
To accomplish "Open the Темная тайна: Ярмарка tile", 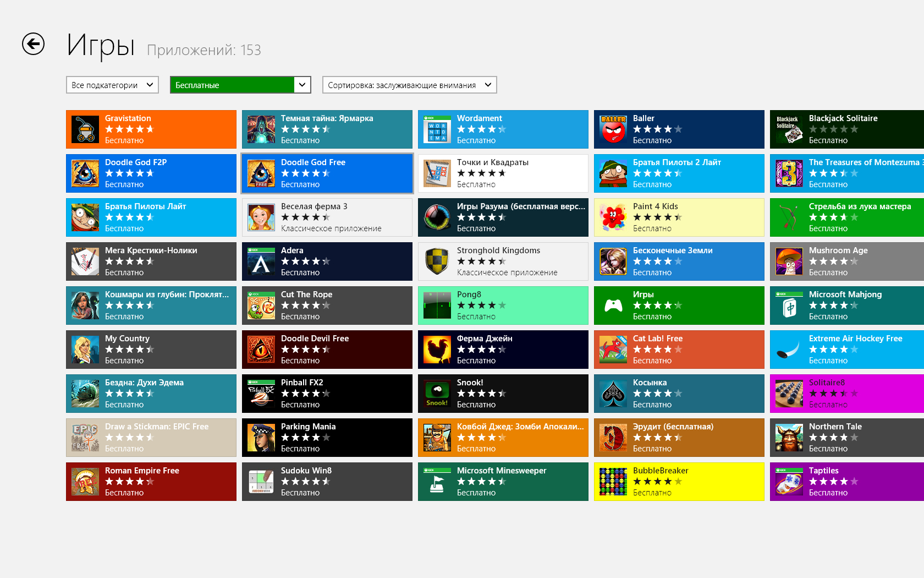I will pyautogui.click(x=327, y=129).
